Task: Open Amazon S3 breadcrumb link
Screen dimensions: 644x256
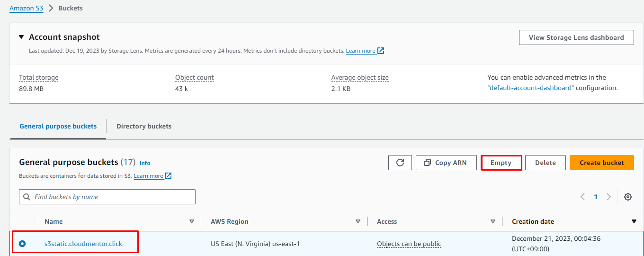Action: pyautogui.click(x=27, y=8)
